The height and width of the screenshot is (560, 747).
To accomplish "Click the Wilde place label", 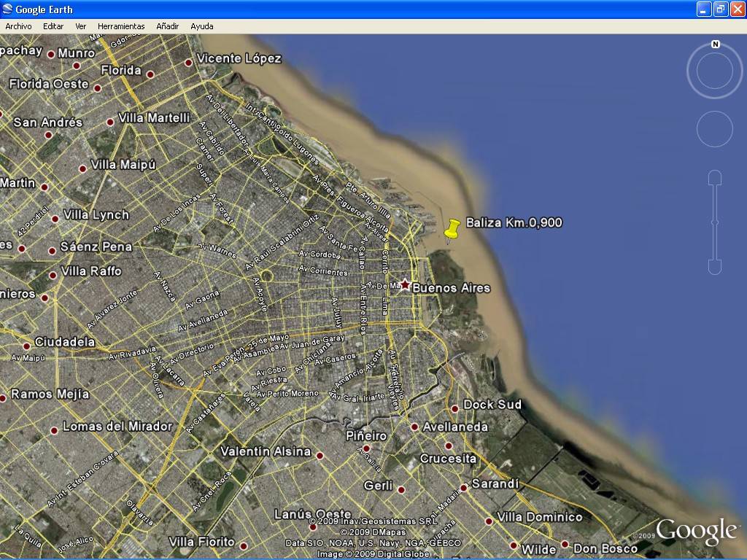I will pos(539,550).
